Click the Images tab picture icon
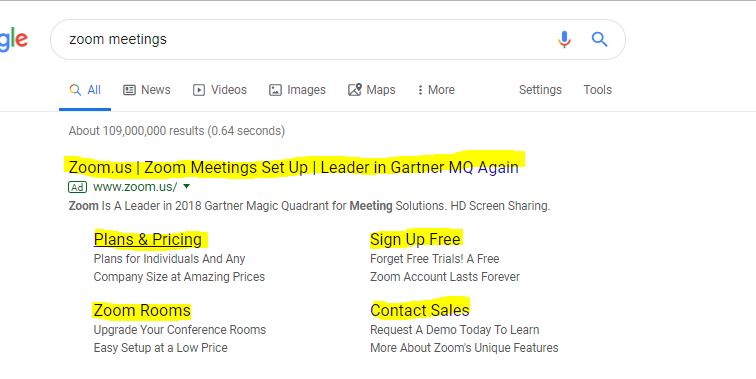The width and height of the screenshot is (756, 379). coord(275,90)
